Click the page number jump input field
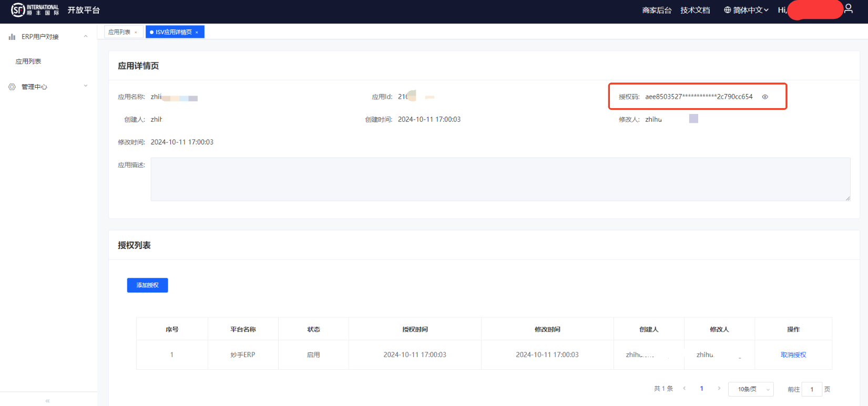 tap(811, 389)
